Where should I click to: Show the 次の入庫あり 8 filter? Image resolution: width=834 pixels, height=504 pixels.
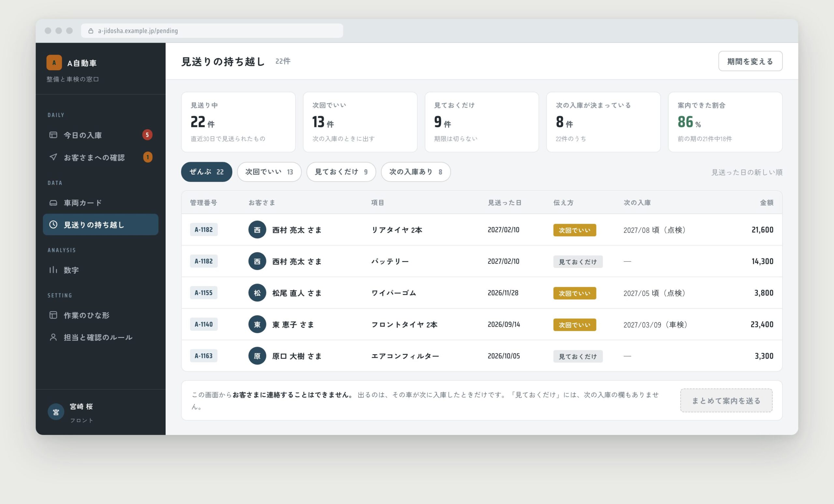point(416,172)
